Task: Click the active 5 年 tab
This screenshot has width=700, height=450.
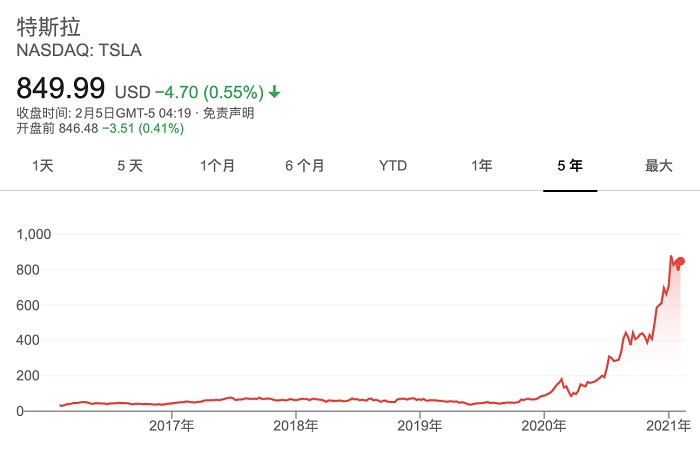Action: pyautogui.click(x=570, y=166)
